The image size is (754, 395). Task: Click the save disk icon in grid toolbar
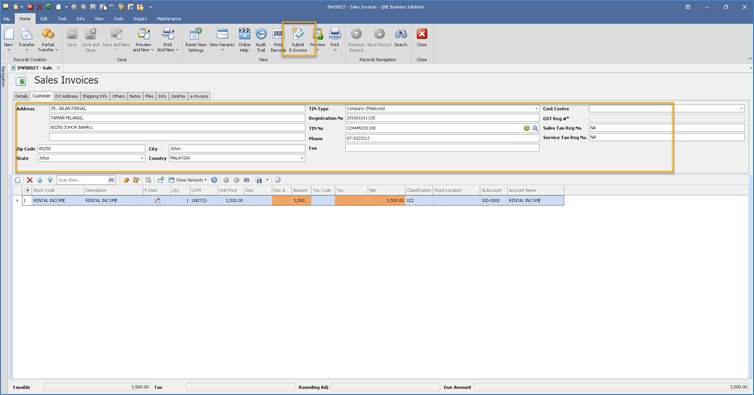[x=259, y=180]
